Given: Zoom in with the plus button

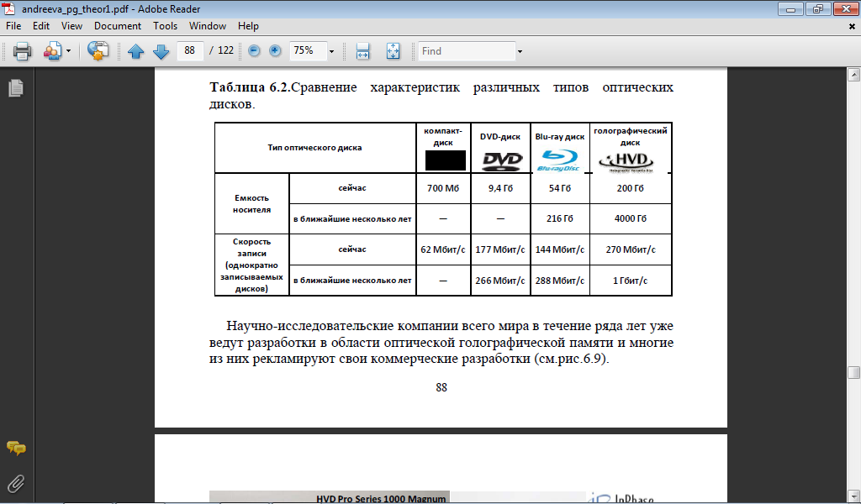Looking at the screenshot, I should coord(275,51).
